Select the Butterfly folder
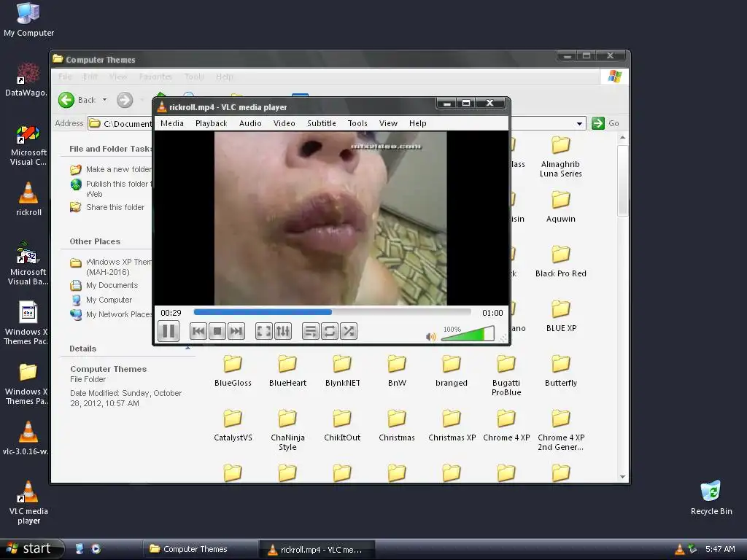 pyautogui.click(x=561, y=371)
